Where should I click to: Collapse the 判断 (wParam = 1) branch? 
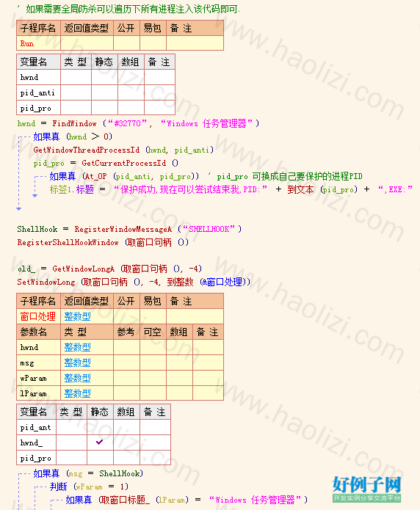point(36,487)
